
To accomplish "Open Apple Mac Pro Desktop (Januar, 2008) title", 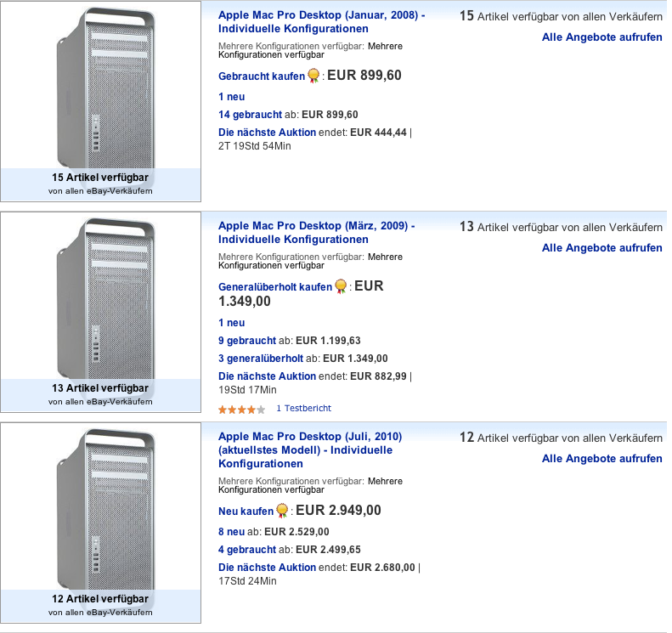I will (321, 22).
